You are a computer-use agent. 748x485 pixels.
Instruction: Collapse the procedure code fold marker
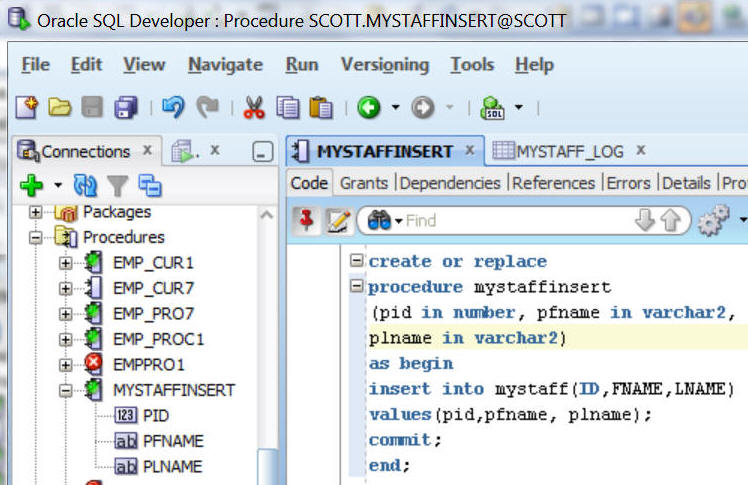(356, 286)
